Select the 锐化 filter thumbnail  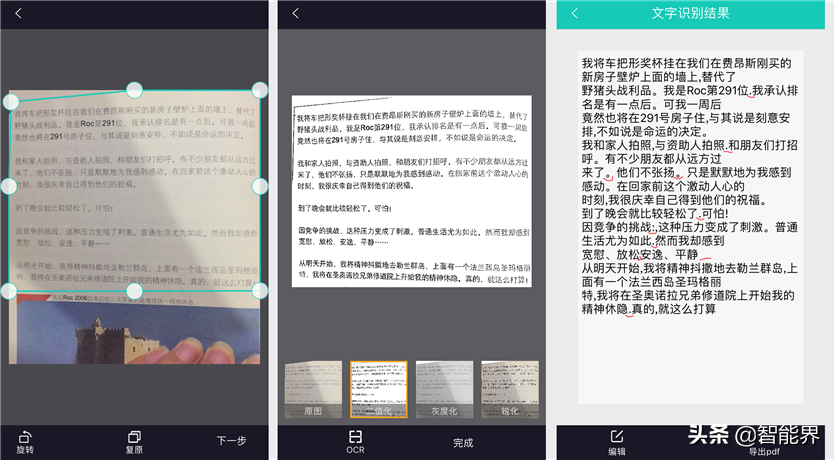(510, 389)
